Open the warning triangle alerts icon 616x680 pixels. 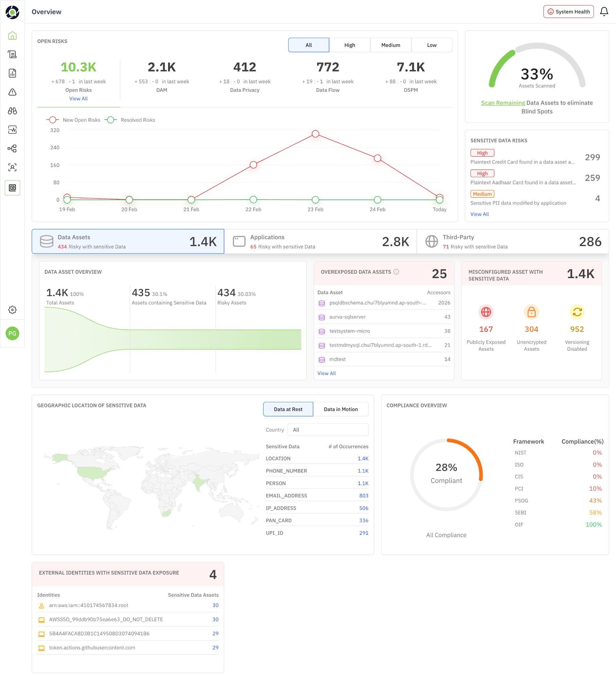tap(12, 92)
